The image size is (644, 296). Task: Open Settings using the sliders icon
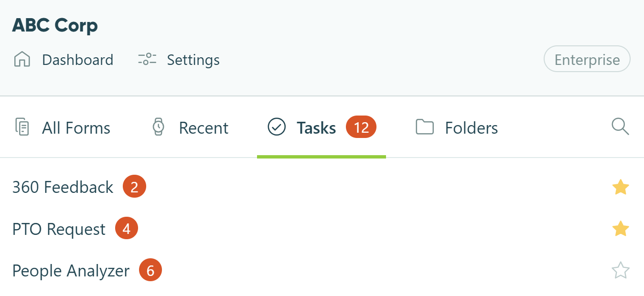(147, 59)
